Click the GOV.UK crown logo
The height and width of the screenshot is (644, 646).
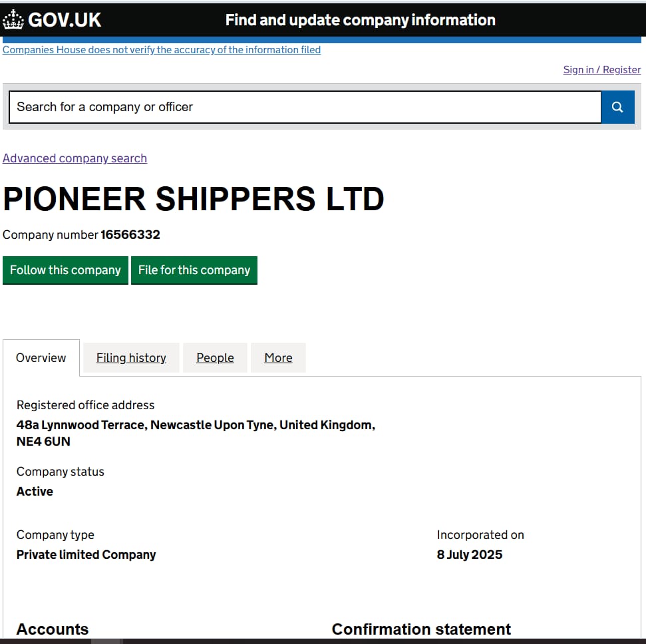(13, 20)
